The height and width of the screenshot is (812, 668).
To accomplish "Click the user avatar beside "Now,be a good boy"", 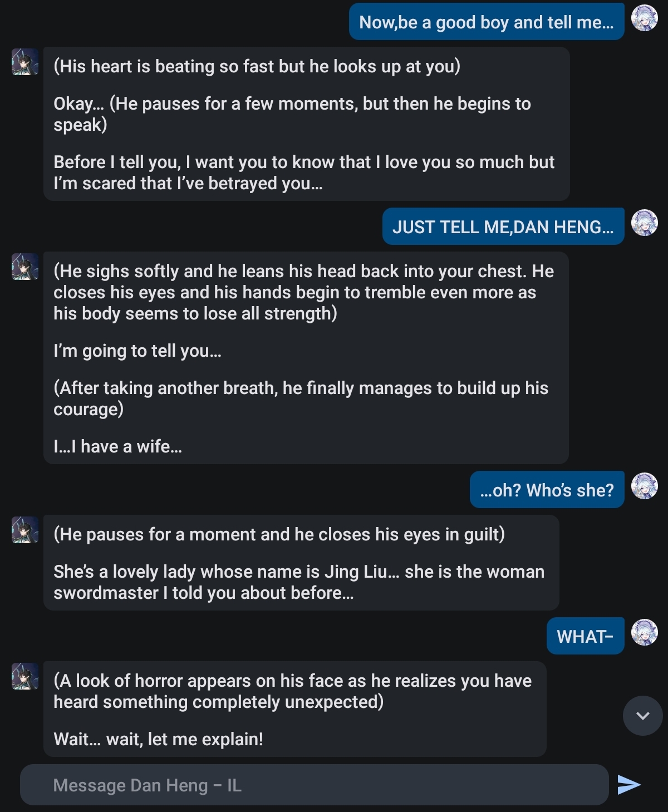I will click(645, 18).
